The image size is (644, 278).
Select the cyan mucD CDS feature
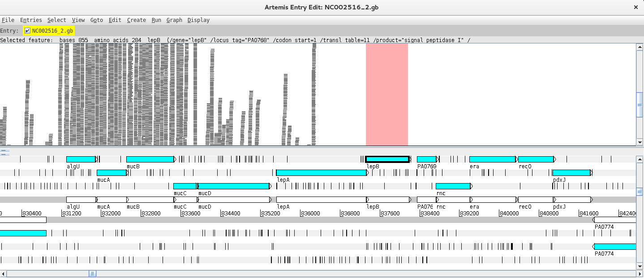pyautogui.click(x=233, y=186)
